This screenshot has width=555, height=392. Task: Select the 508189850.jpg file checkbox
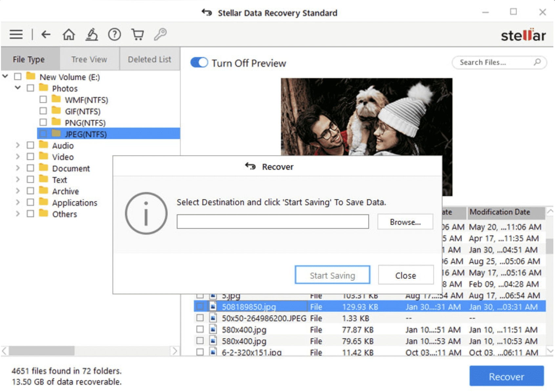tap(200, 307)
